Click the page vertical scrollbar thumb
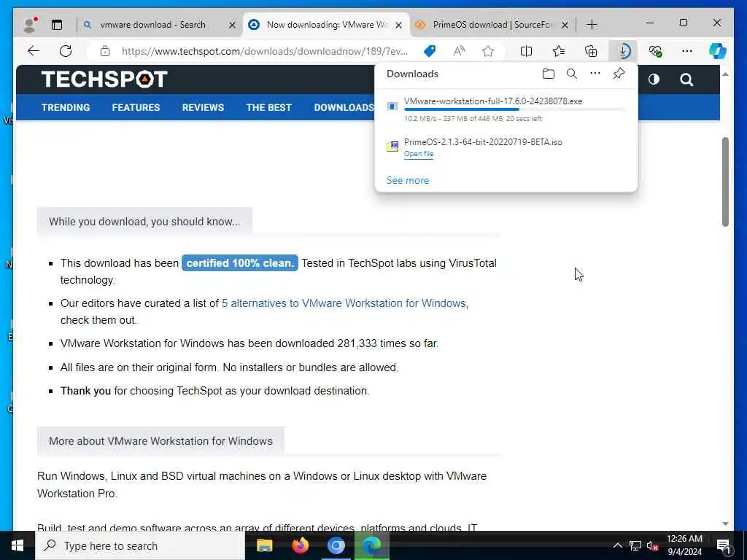The width and height of the screenshot is (747, 560). pos(725,182)
